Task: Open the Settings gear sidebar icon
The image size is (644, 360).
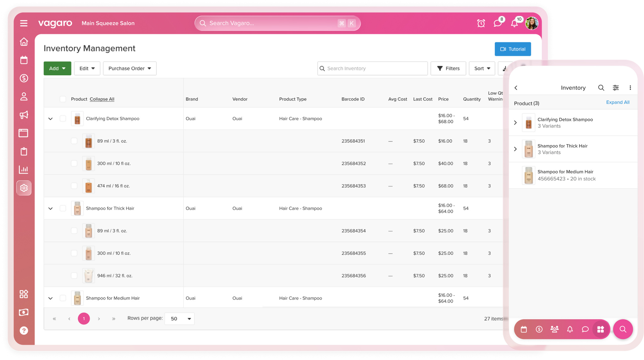Action: coord(24,188)
